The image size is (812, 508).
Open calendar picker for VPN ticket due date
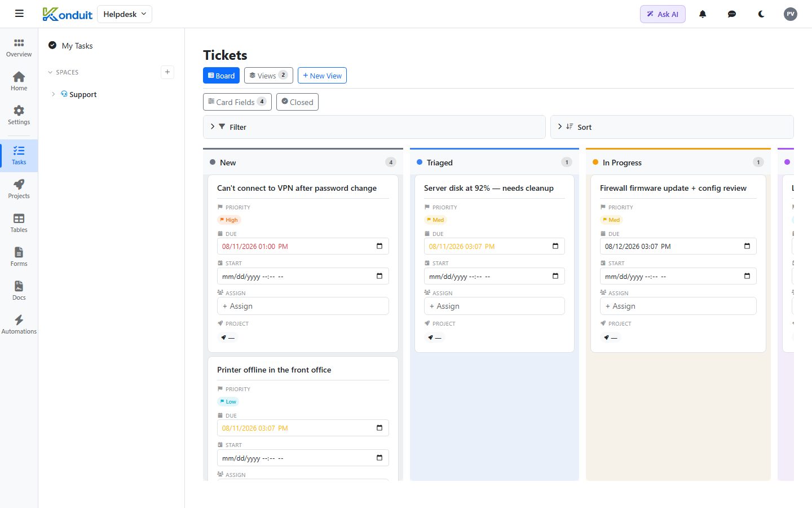coord(379,246)
